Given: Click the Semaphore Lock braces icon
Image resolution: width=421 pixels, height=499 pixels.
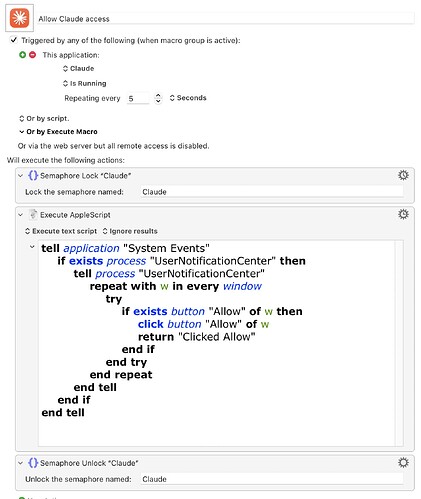Looking at the screenshot, I should (33, 175).
